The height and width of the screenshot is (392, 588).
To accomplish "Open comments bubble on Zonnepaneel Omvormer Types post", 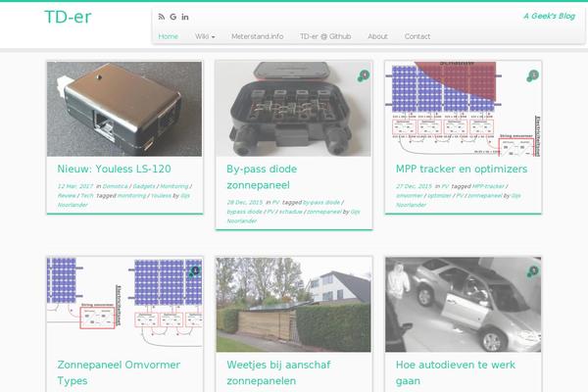I will tap(194, 271).
